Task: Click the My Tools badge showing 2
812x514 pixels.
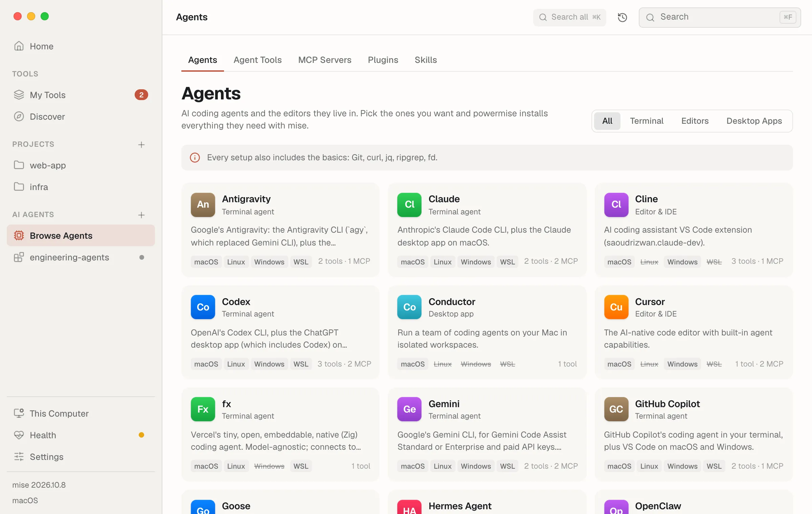Action: tap(141, 95)
